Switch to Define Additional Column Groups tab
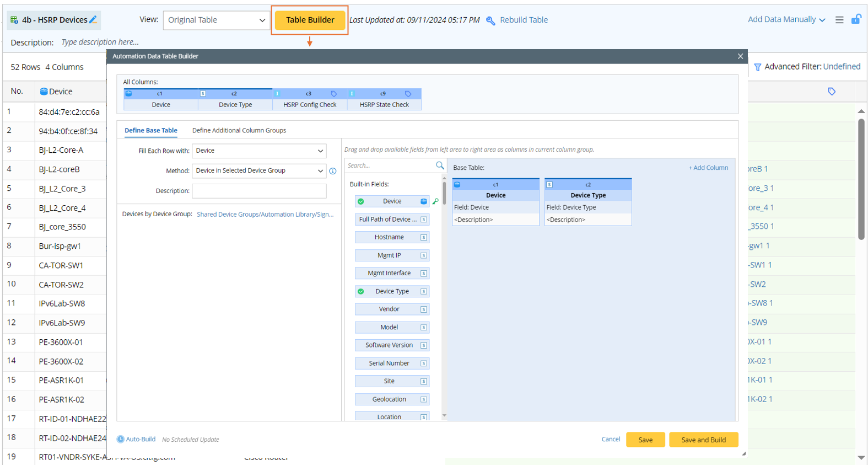The height and width of the screenshot is (465, 868). click(x=239, y=131)
